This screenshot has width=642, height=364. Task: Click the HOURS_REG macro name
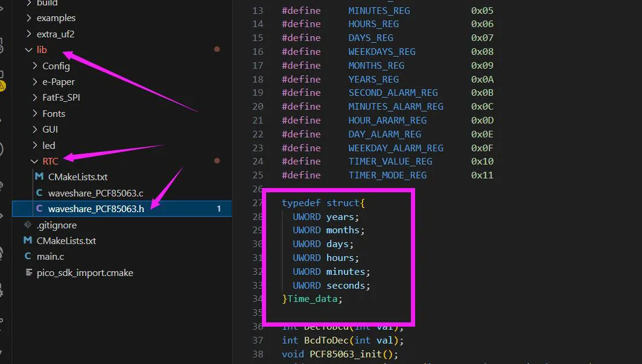click(x=373, y=24)
